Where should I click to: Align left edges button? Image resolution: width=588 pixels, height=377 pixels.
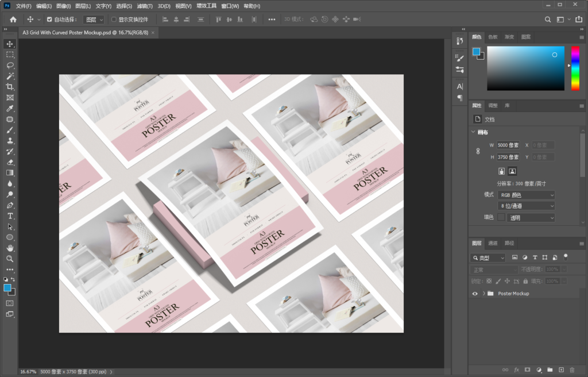(165, 20)
